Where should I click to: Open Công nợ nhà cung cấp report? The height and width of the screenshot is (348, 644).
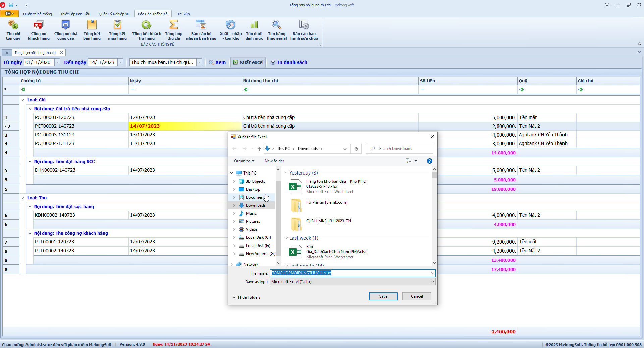click(66, 30)
